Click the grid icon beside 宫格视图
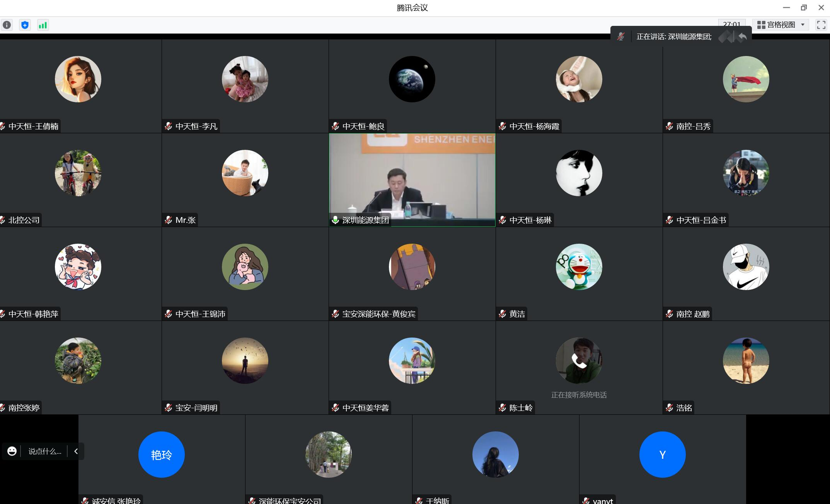The height and width of the screenshot is (504, 830). click(x=761, y=25)
